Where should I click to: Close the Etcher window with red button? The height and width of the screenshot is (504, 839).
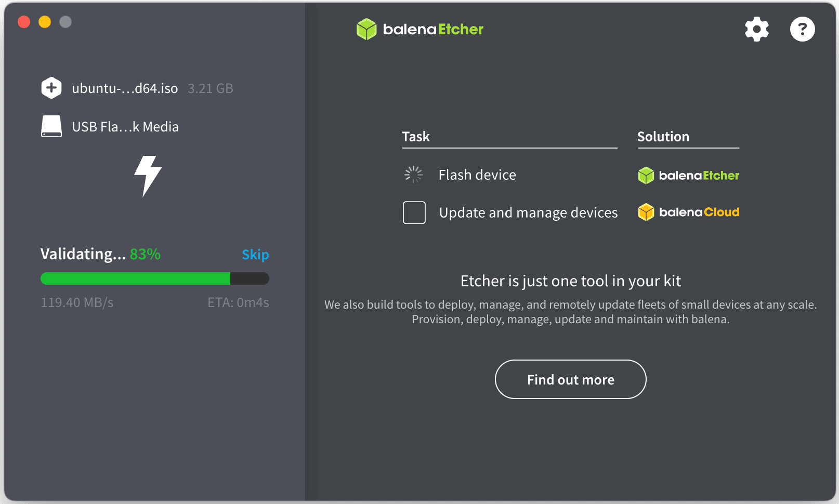24,22
